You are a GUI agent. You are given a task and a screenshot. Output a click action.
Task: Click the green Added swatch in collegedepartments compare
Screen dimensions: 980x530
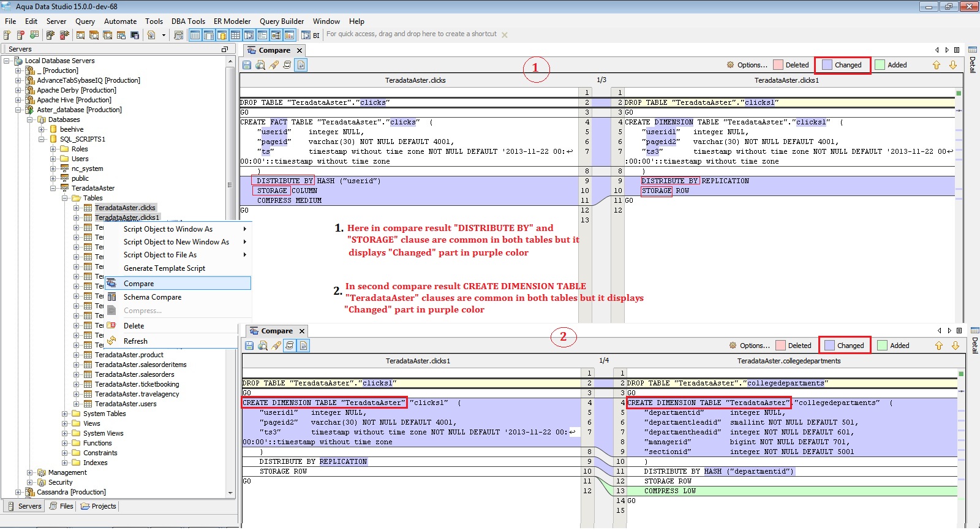coord(882,346)
